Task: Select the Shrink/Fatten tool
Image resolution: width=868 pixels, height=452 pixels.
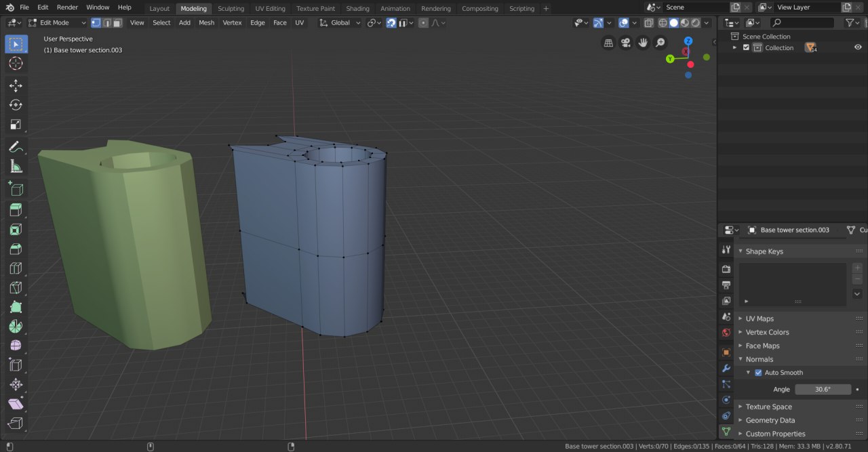Action: pos(16,385)
